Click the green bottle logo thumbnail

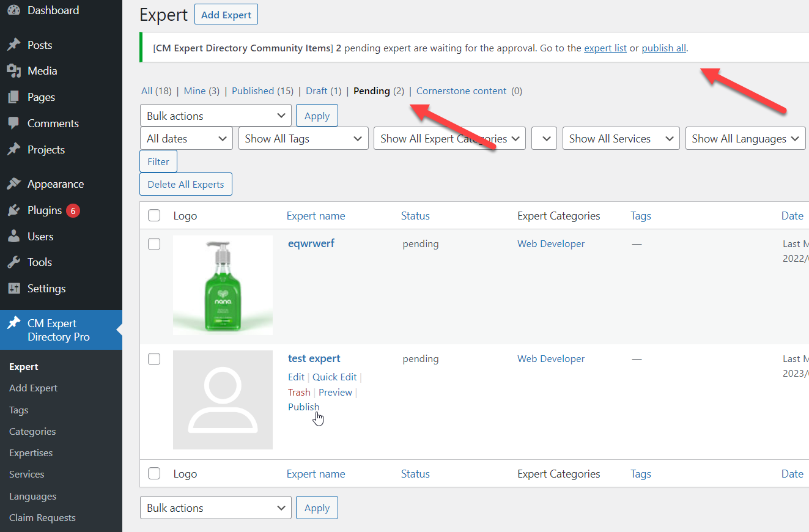[x=223, y=285]
